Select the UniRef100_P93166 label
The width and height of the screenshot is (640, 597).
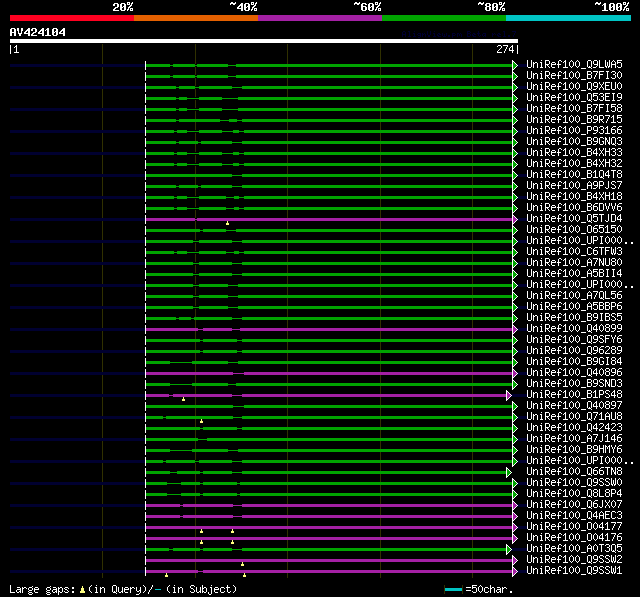(x=574, y=131)
